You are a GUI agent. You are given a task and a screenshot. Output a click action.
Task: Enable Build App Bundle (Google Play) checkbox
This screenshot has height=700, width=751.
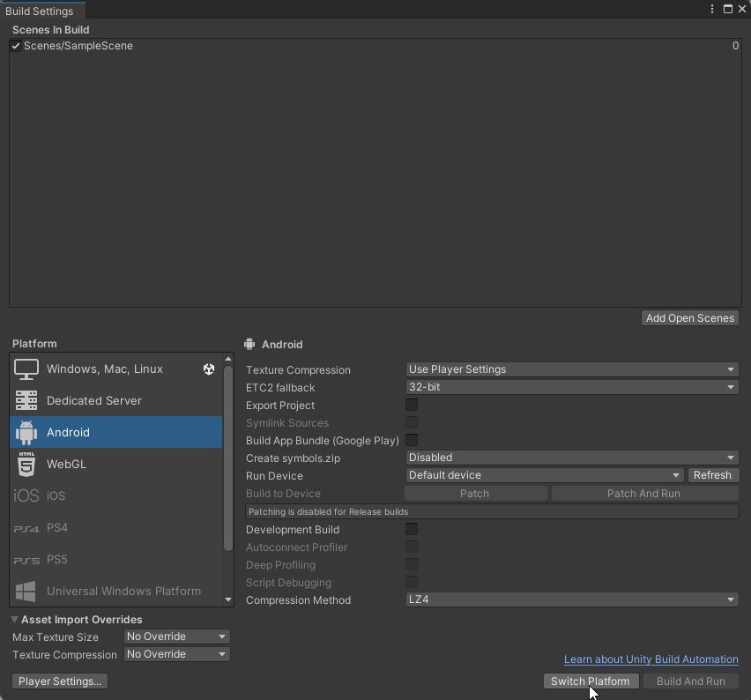pyautogui.click(x=412, y=440)
